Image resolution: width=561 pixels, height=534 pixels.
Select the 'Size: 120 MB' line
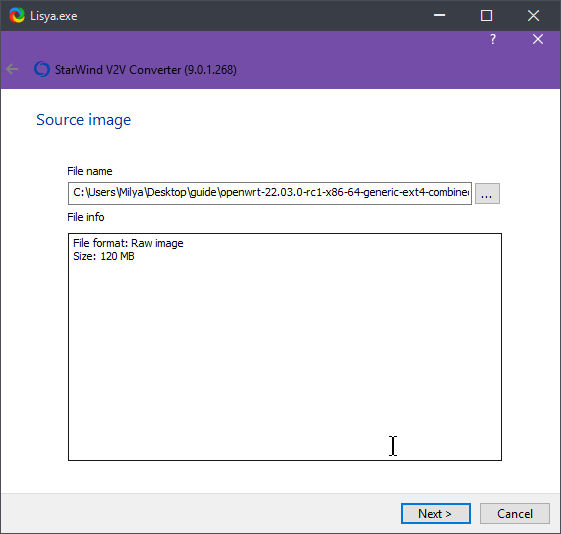pyautogui.click(x=104, y=256)
